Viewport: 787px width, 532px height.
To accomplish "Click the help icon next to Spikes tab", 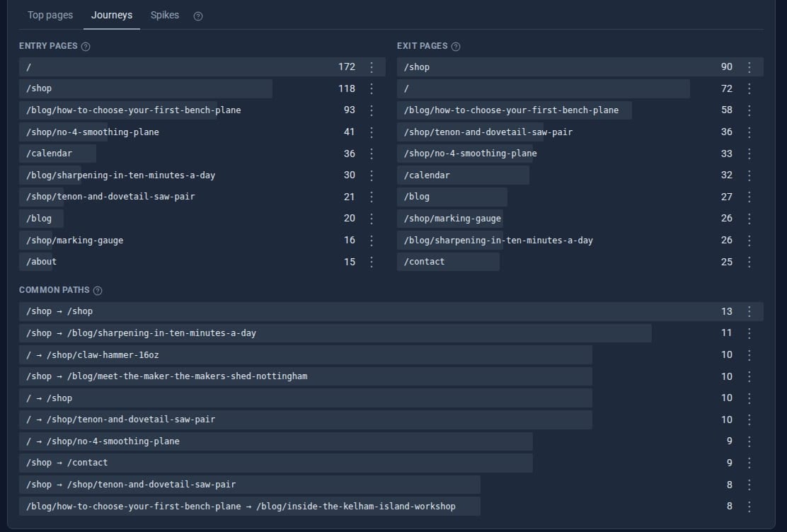I will click(198, 16).
